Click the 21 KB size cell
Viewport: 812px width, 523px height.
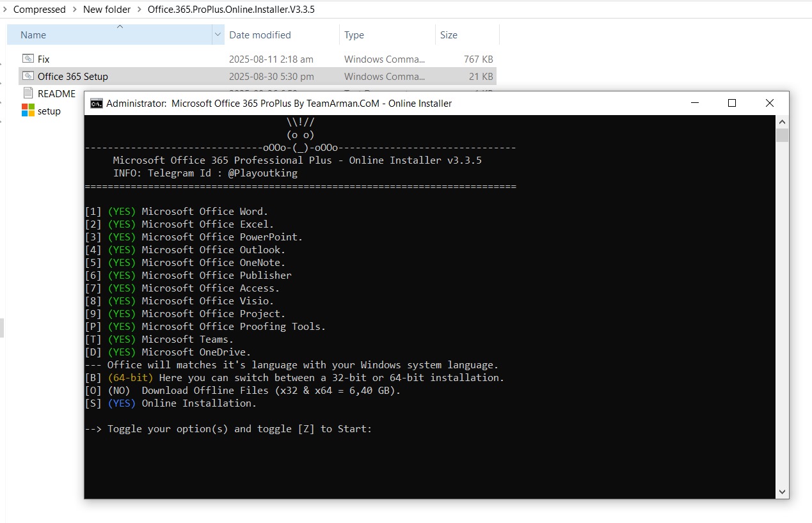pyautogui.click(x=481, y=76)
